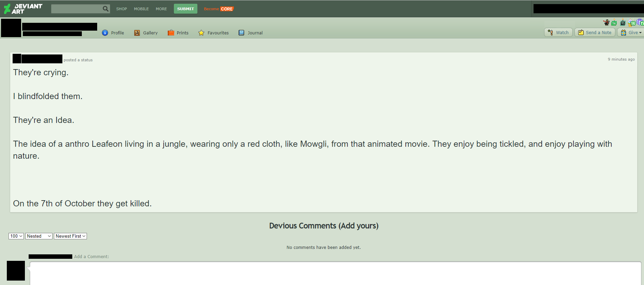Click the search magnifier icon

point(106,9)
